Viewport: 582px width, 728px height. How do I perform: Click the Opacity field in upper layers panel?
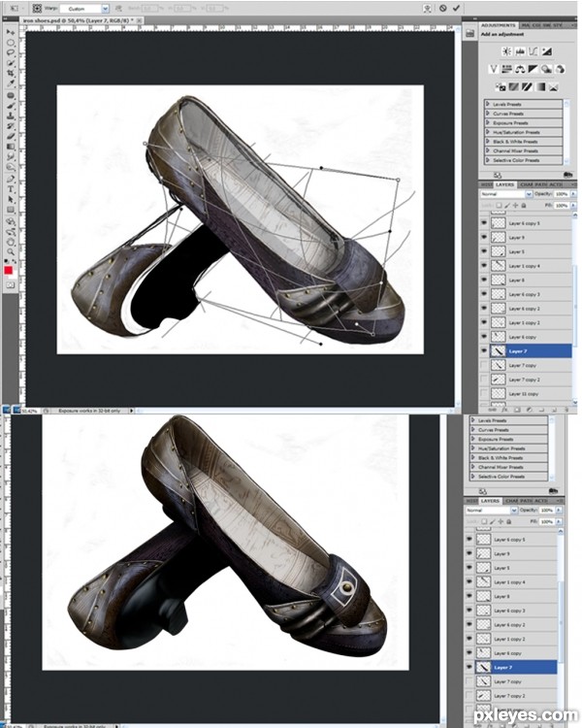click(562, 193)
